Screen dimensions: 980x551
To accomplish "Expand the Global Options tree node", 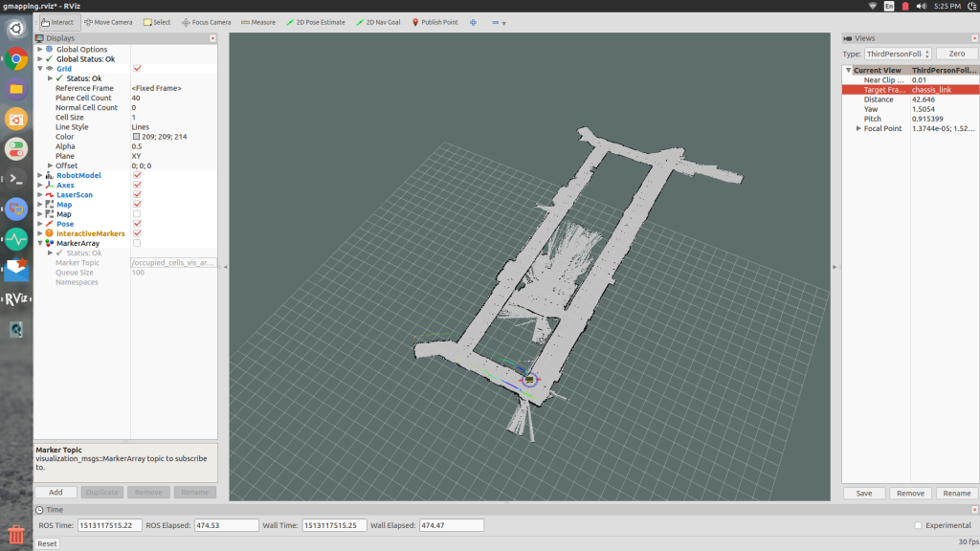I will point(40,50).
